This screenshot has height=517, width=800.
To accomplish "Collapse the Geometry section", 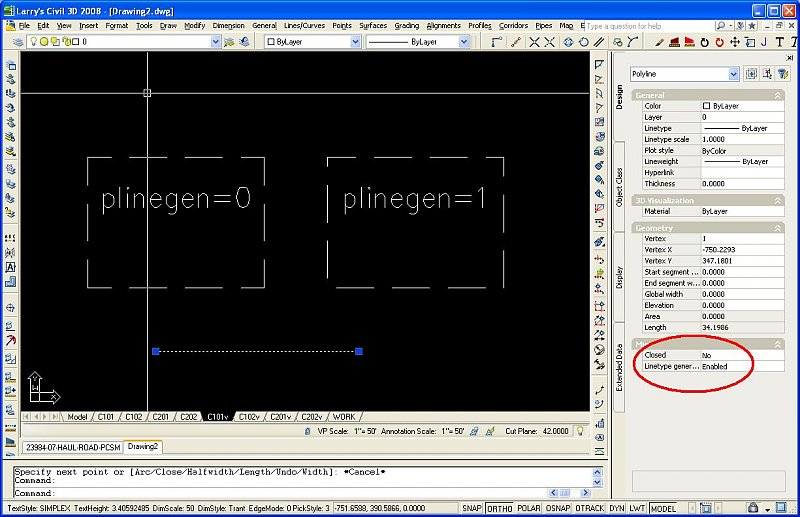I will [778, 228].
